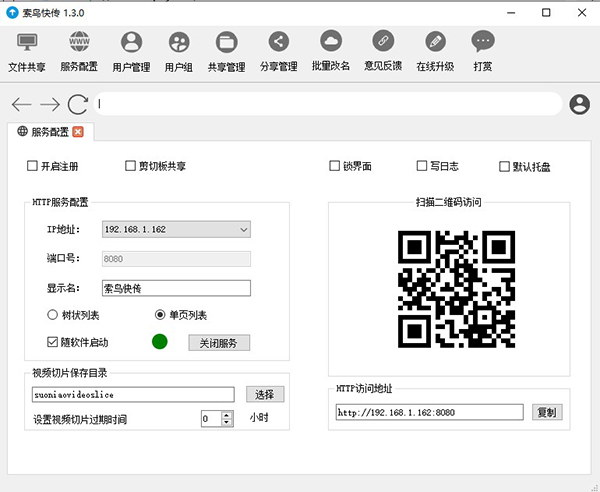Open the 分享管理 tool
The height and width of the screenshot is (492, 600).
279,52
